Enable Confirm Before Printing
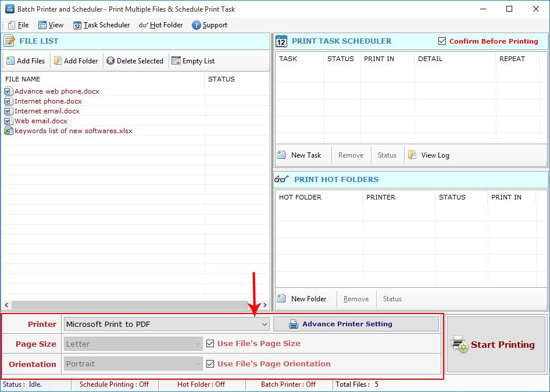 tap(441, 41)
